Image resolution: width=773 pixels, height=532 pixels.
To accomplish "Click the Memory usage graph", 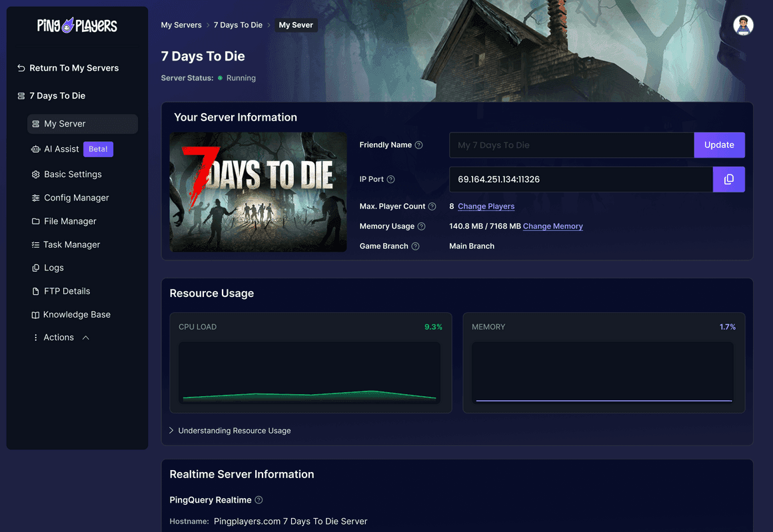I will pyautogui.click(x=602, y=373).
